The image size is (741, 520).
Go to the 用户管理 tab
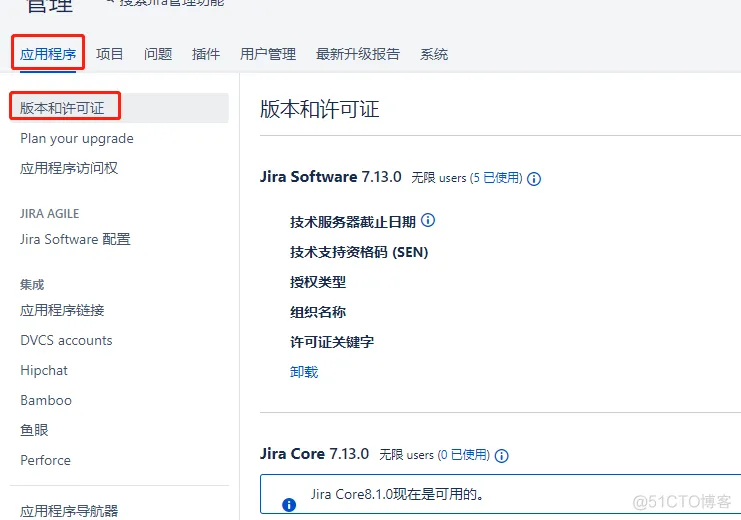[268, 54]
